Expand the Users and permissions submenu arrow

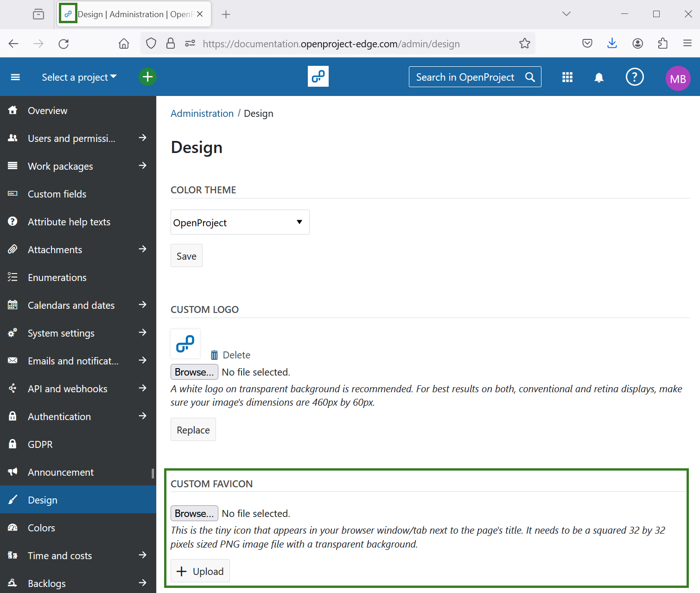coord(142,138)
